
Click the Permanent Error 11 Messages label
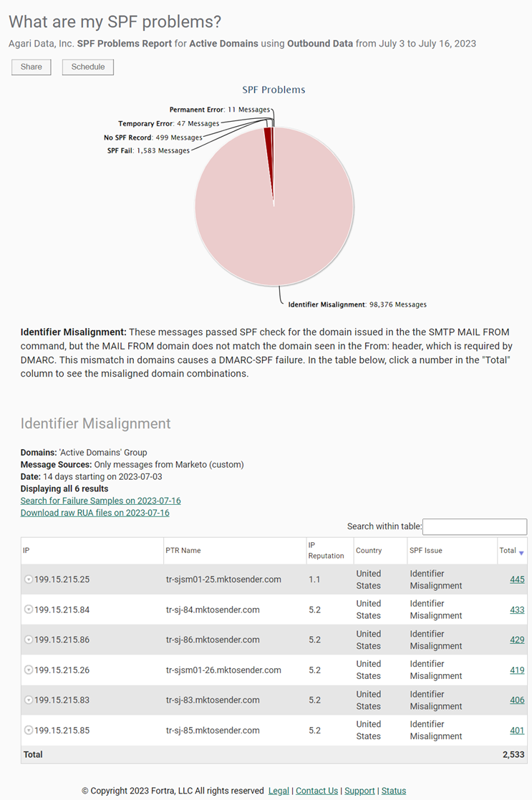[220, 109]
